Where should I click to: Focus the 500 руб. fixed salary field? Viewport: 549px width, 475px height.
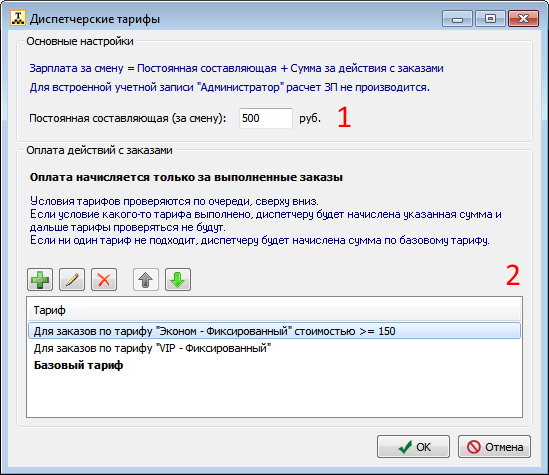(266, 118)
